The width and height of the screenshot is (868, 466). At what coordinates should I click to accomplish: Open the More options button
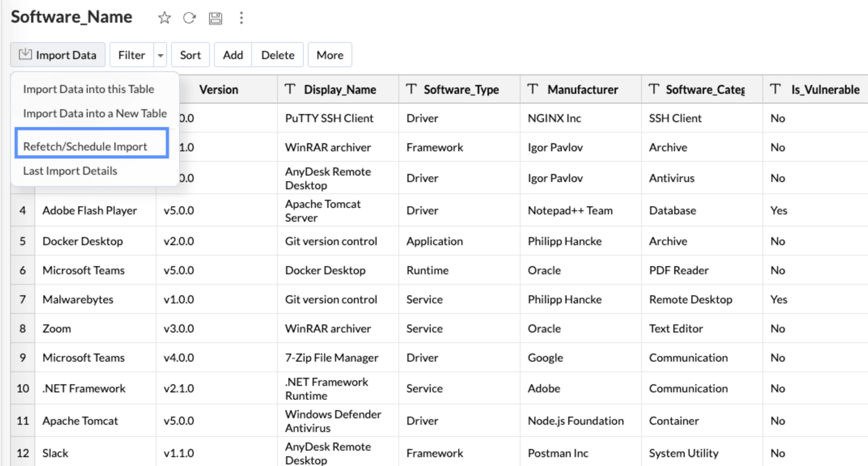330,55
